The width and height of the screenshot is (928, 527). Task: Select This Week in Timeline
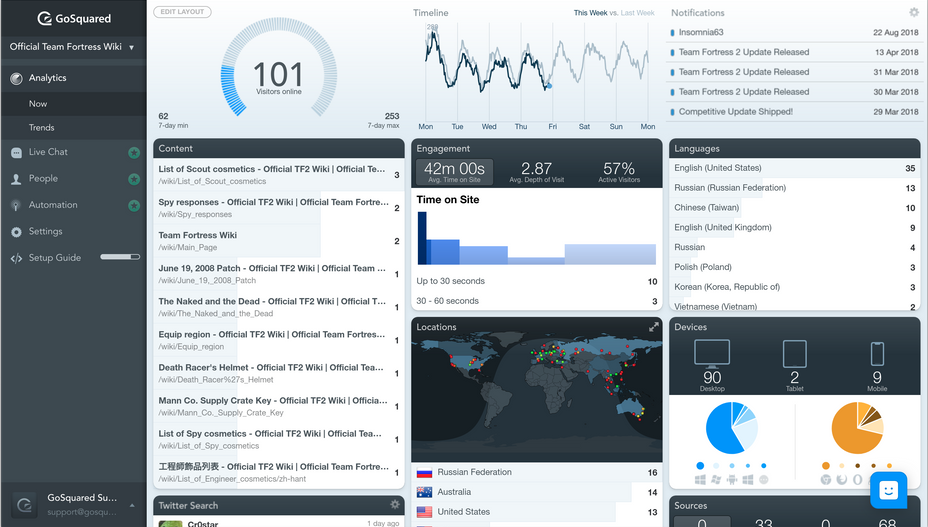pyautogui.click(x=590, y=12)
